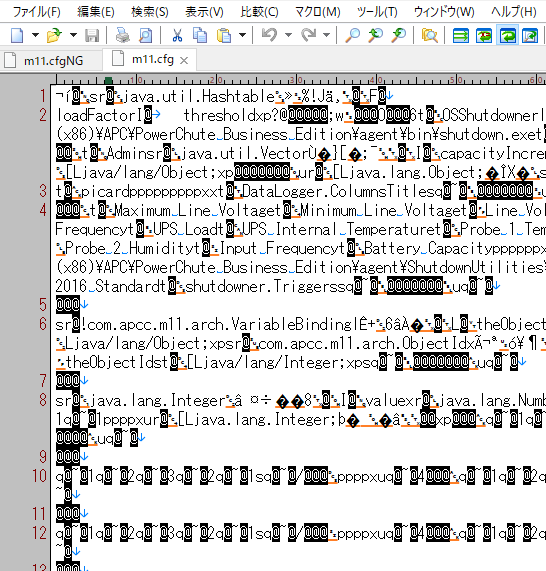The height and width of the screenshot is (571, 546).
Task: Open Find with magnifier icon
Action: [352, 35]
